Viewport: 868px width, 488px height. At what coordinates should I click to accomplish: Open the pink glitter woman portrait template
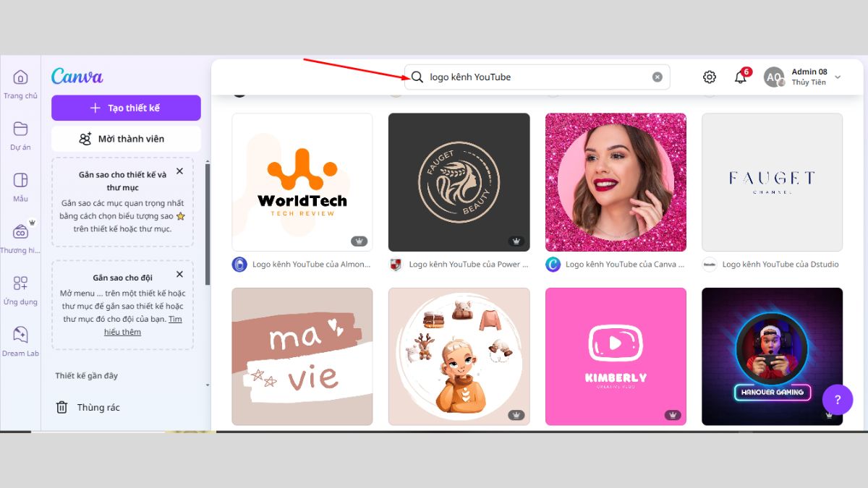coord(616,182)
